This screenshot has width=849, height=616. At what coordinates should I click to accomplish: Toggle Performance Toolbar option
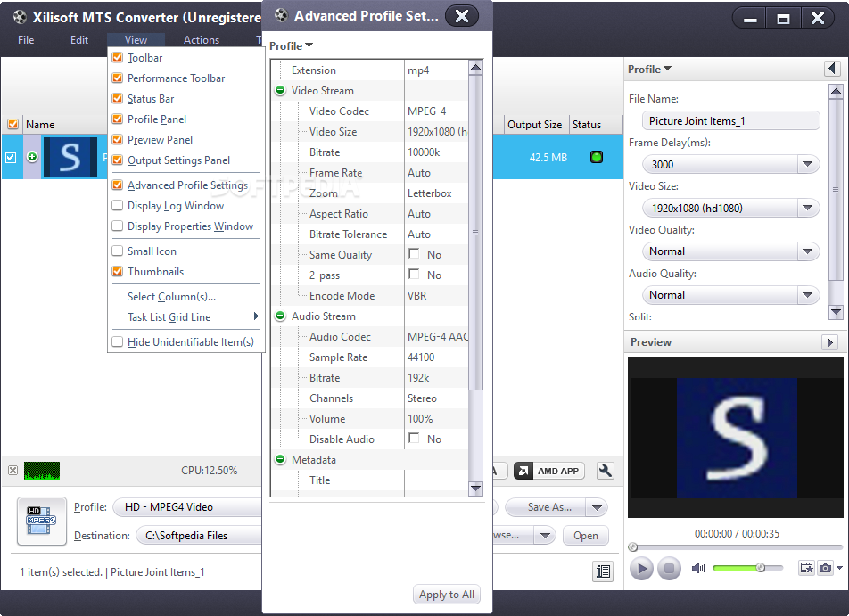pos(118,78)
